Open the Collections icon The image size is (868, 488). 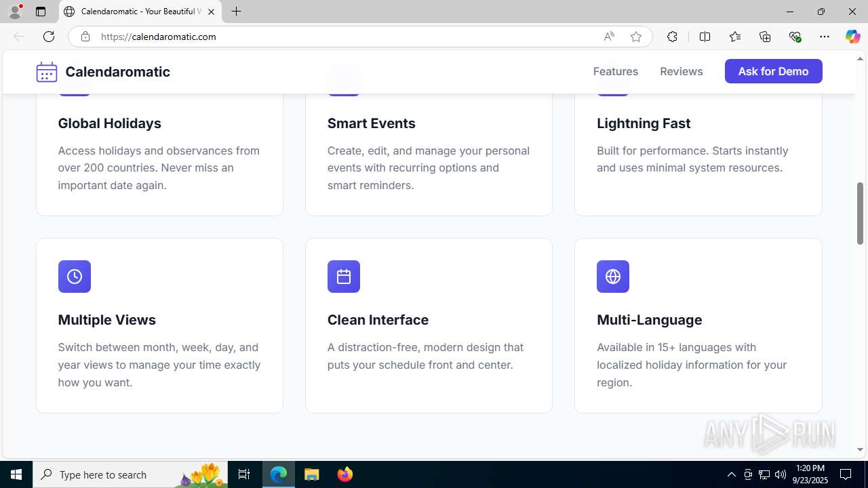click(x=765, y=37)
